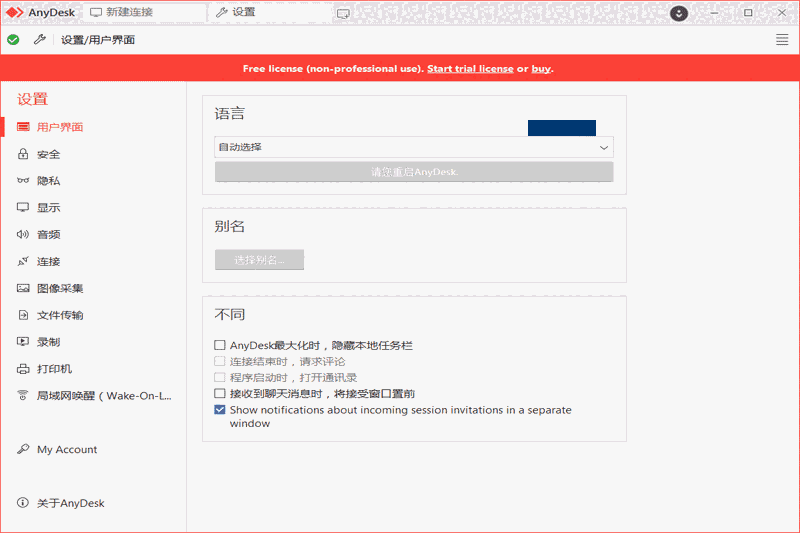This screenshot has width=800, height=533.
Task: Click the printer icon beside 打印机
Action: (x=23, y=369)
